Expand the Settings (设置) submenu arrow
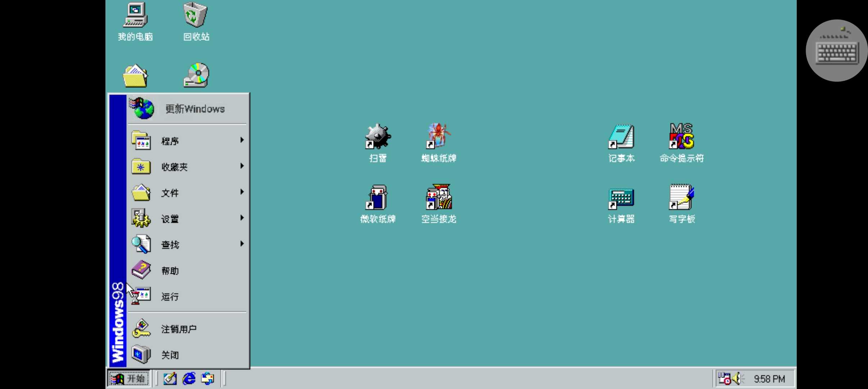The image size is (868, 389). tap(242, 218)
